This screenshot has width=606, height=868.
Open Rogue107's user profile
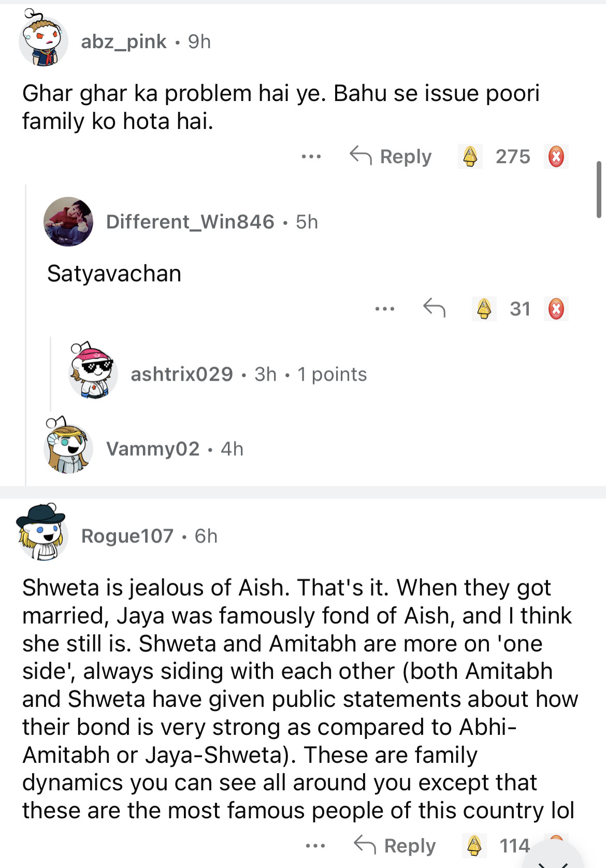(127, 536)
